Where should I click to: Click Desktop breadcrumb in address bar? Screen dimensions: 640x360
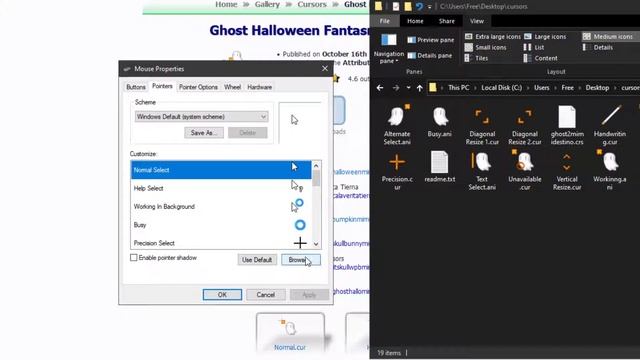pyautogui.click(x=597, y=88)
